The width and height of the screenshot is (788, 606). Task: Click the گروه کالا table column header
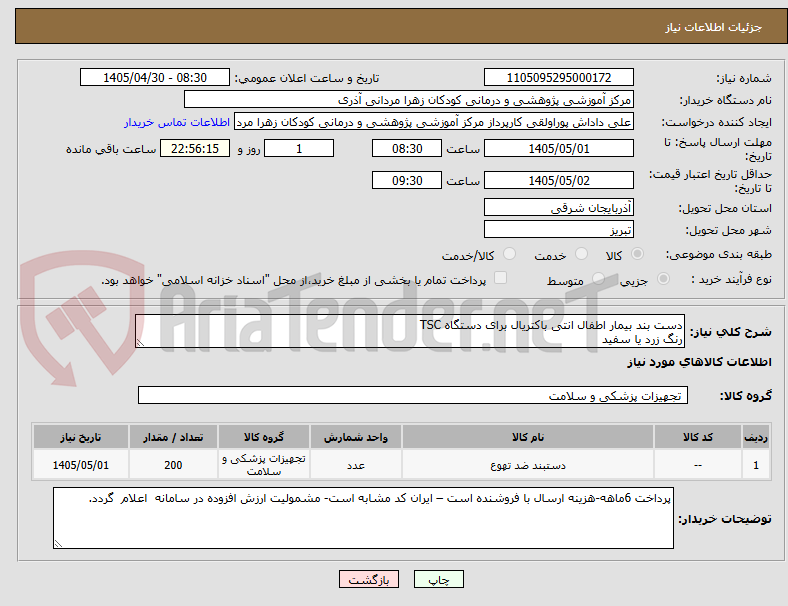tap(264, 437)
